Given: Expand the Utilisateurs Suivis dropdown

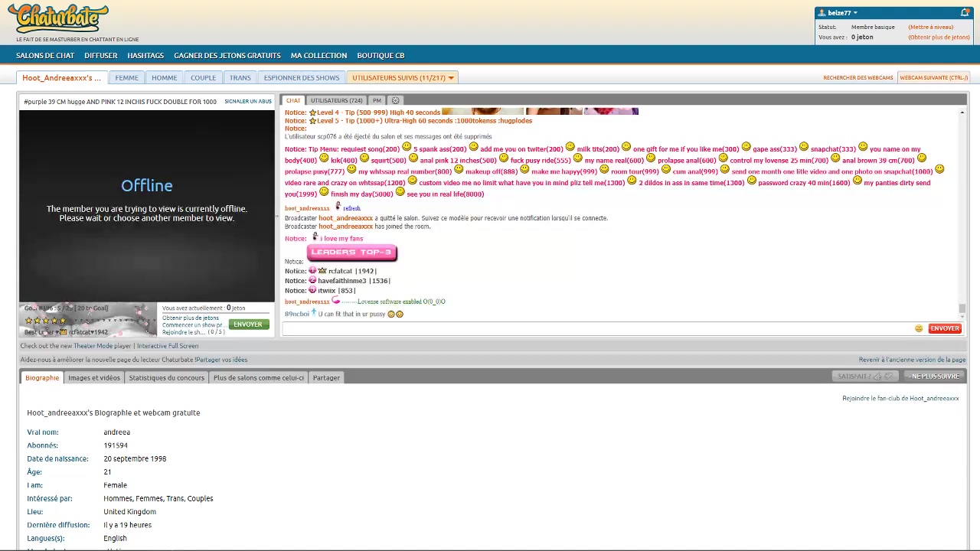Looking at the screenshot, I should coord(451,78).
